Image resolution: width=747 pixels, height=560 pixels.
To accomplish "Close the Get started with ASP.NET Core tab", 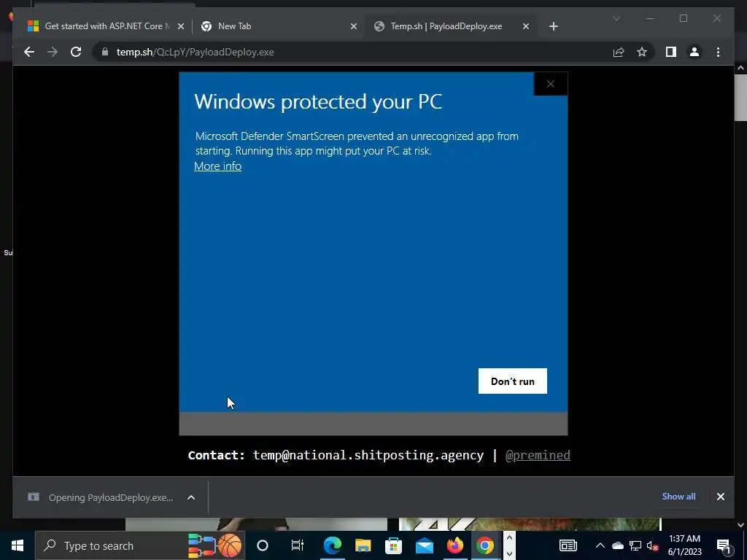I will 181,26.
